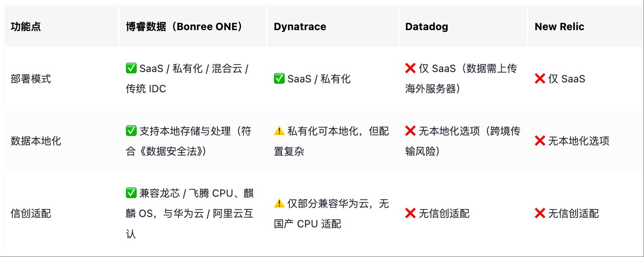Click the red X in Datadog's 信创适配 cell

(410, 214)
